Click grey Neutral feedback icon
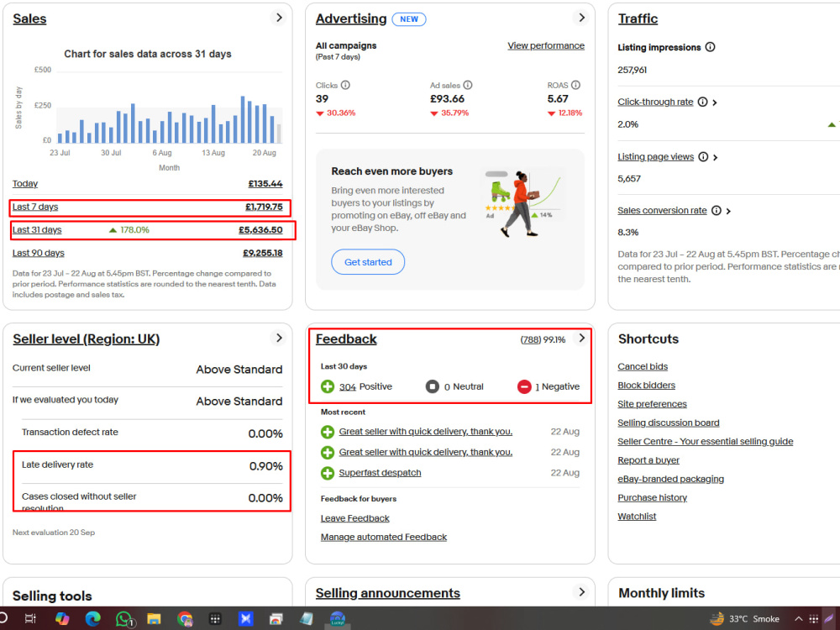840x630 pixels. (x=433, y=386)
